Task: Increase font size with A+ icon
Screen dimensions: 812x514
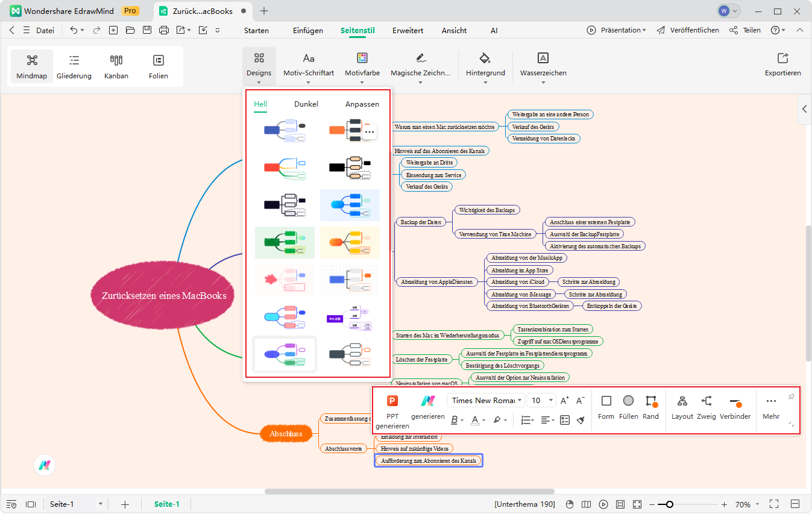Action: coord(564,401)
